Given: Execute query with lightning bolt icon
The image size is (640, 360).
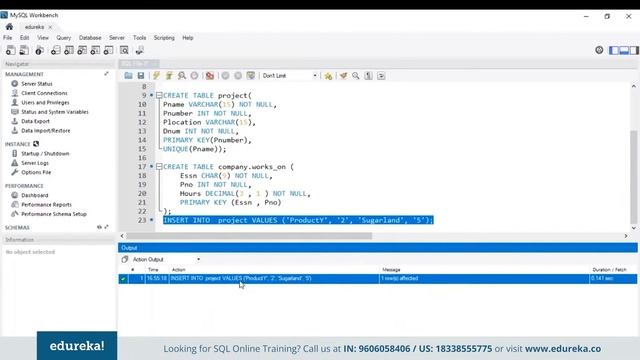Looking at the screenshot, I should (156, 76).
